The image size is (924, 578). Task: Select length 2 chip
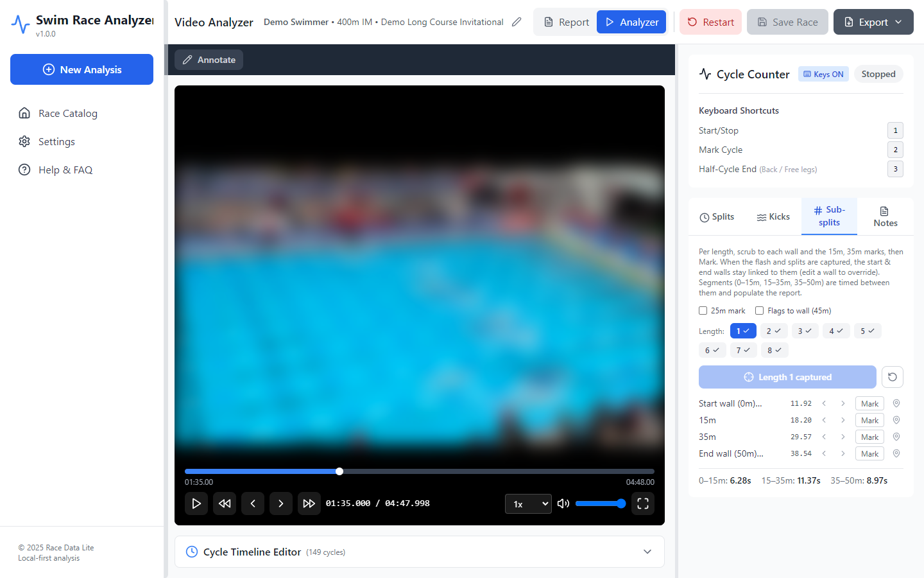click(773, 331)
